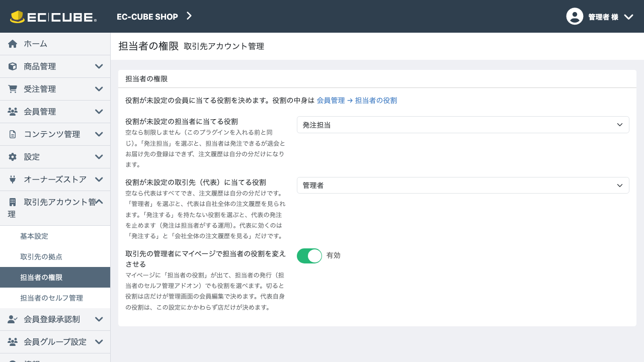Click the 役割が未設定の取引先（代表）に当てる役割 label
The image size is (644, 362).
(x=196, y=182)
